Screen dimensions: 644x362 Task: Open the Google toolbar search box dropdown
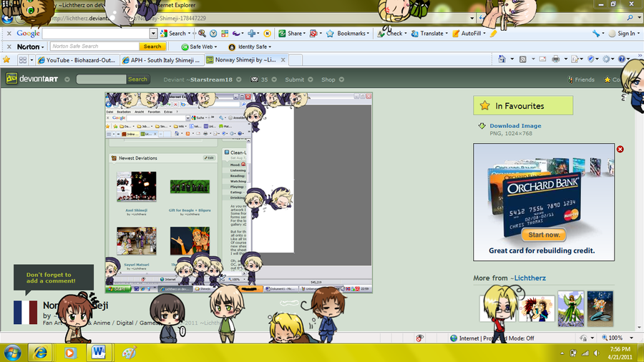tap(153, 33)
